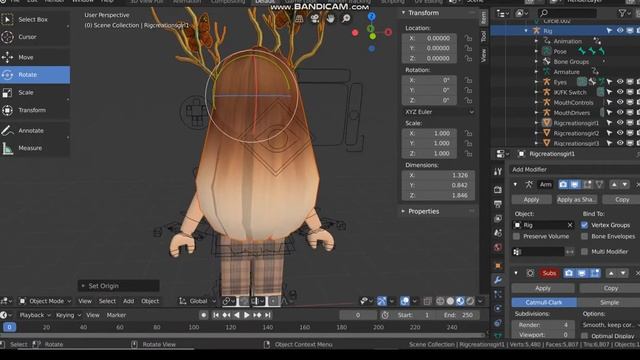Image resolution: width=640 pixels, height=360 pixels.
Task: Click the zoom magnifier icon in viewport
Action: pyautogui.click(x=346, y=19)
